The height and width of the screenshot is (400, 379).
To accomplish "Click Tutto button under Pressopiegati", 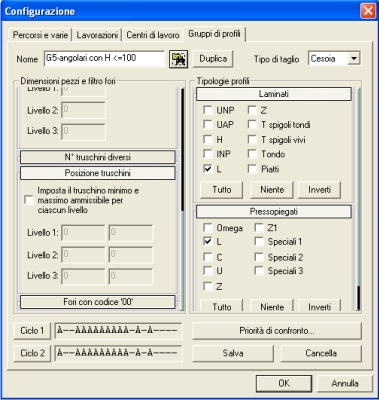I will click(222, 305).
